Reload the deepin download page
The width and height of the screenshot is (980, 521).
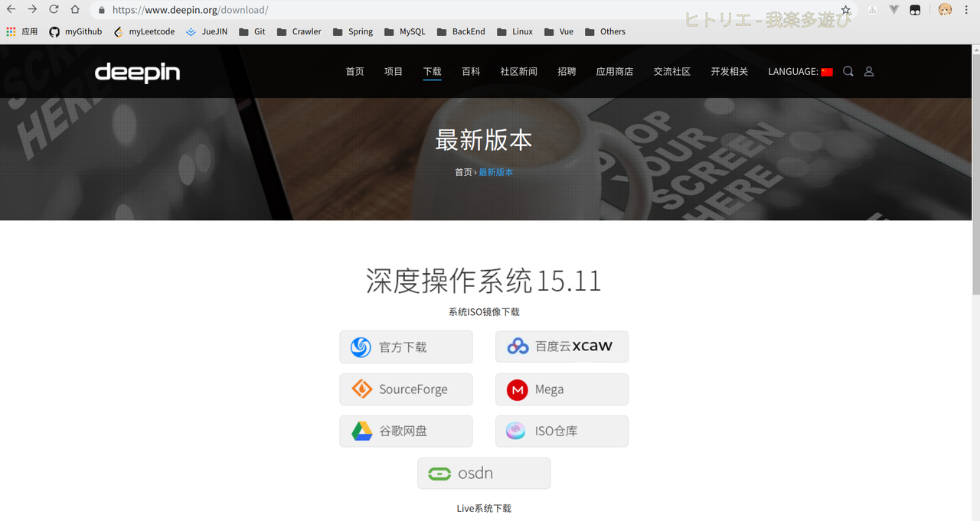tap(54, 10)
